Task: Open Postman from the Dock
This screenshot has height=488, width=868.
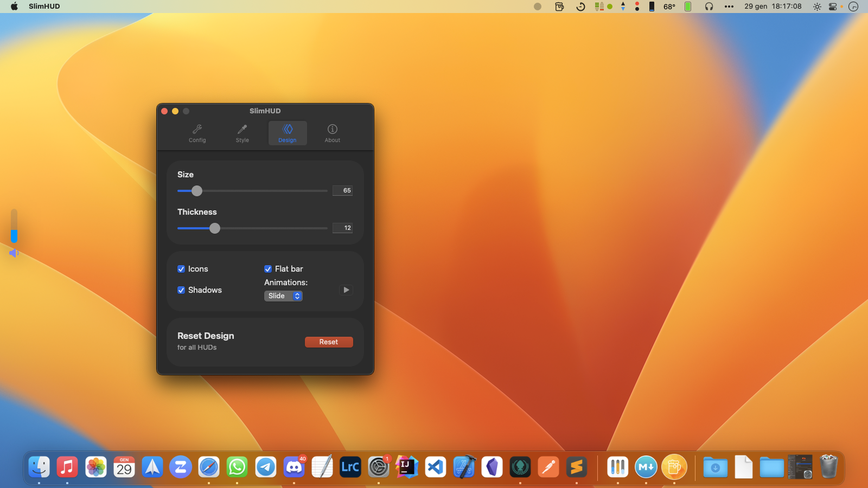Action: [548, 467]
